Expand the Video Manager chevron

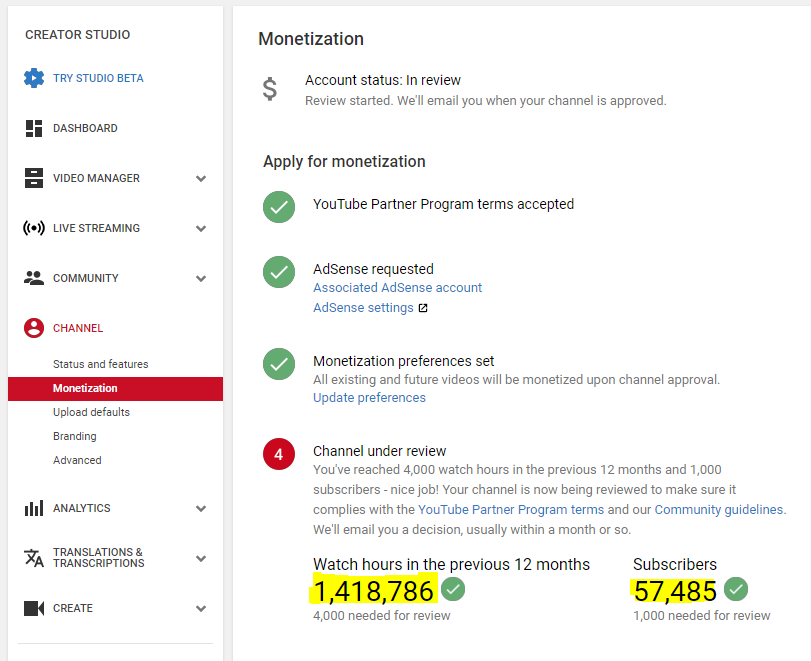pyautogui.click(x=201, y=178)
